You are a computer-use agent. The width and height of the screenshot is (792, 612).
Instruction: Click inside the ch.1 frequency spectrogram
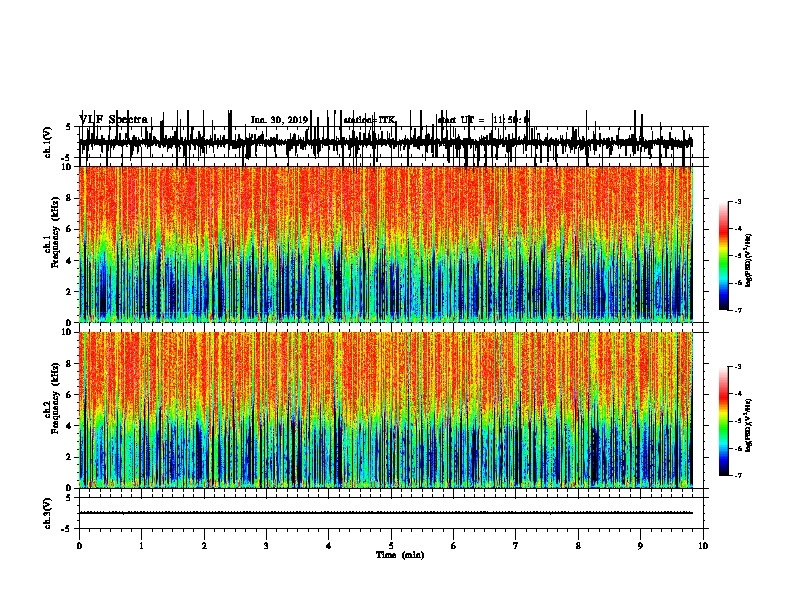coord(386,244)
